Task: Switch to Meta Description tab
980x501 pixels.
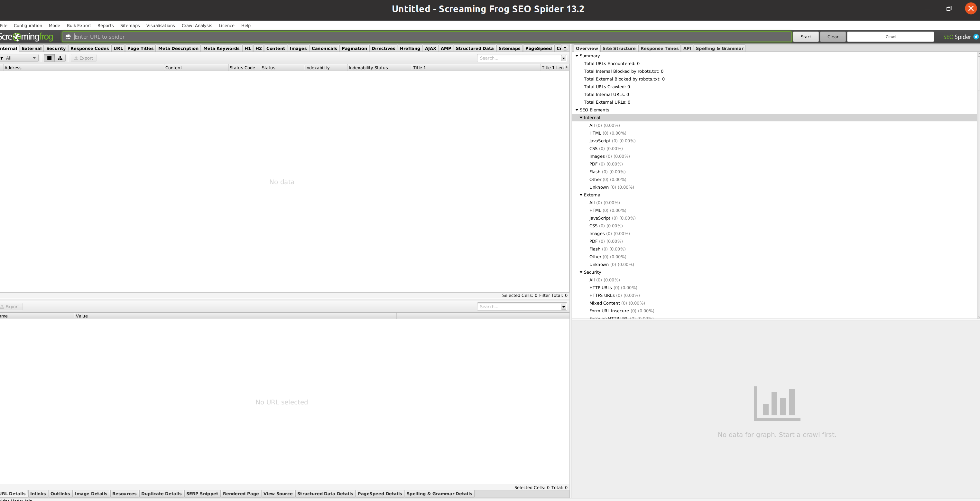Action: (x=179, y=48)
